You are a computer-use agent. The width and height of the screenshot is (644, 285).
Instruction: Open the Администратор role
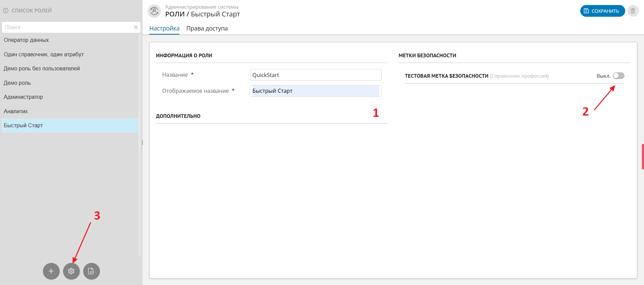pos(23,97)
